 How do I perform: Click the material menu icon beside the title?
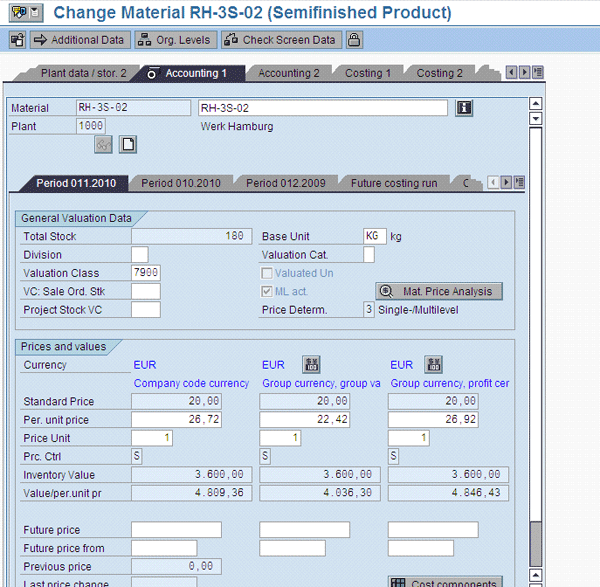coord(26,13)
